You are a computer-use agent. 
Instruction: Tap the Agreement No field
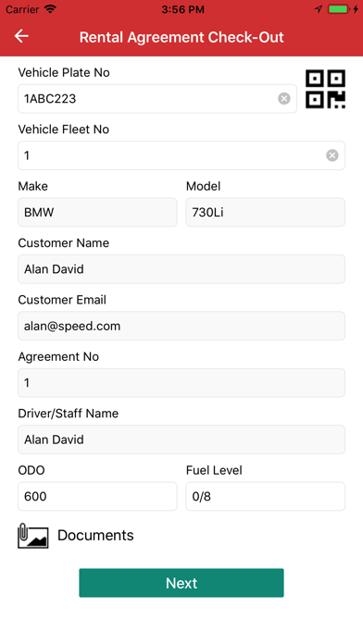click(x=181, y=383)
